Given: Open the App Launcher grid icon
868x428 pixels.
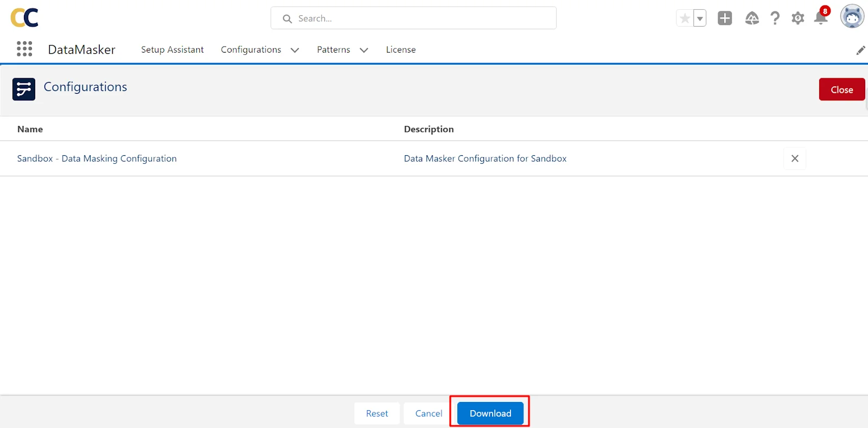Looking at the screenshot, I should tap(24, 49).
